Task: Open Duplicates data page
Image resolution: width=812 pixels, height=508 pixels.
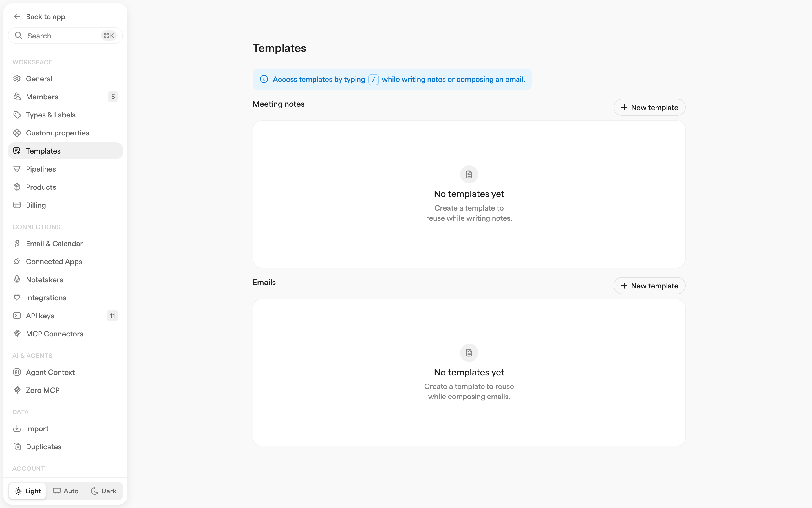Action: click(65, 447)
